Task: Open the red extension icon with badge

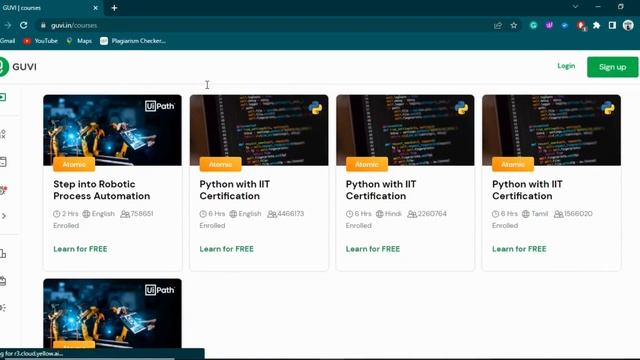Action: click(581, 26)
